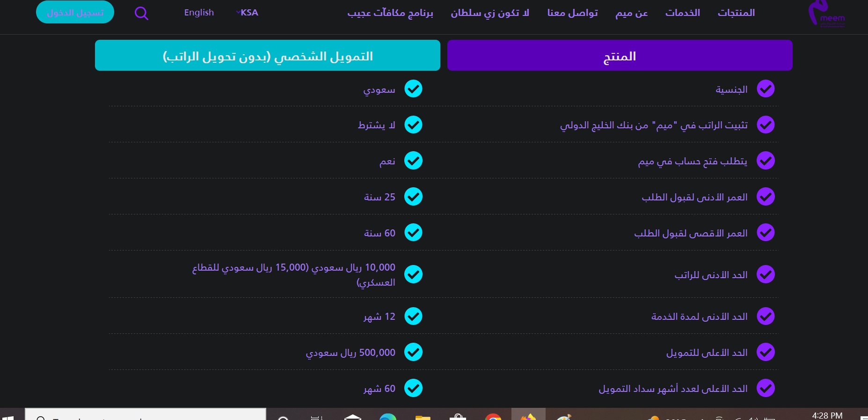
Task: Click cyan checkmark beside 60 سنة
Action: 413,232
